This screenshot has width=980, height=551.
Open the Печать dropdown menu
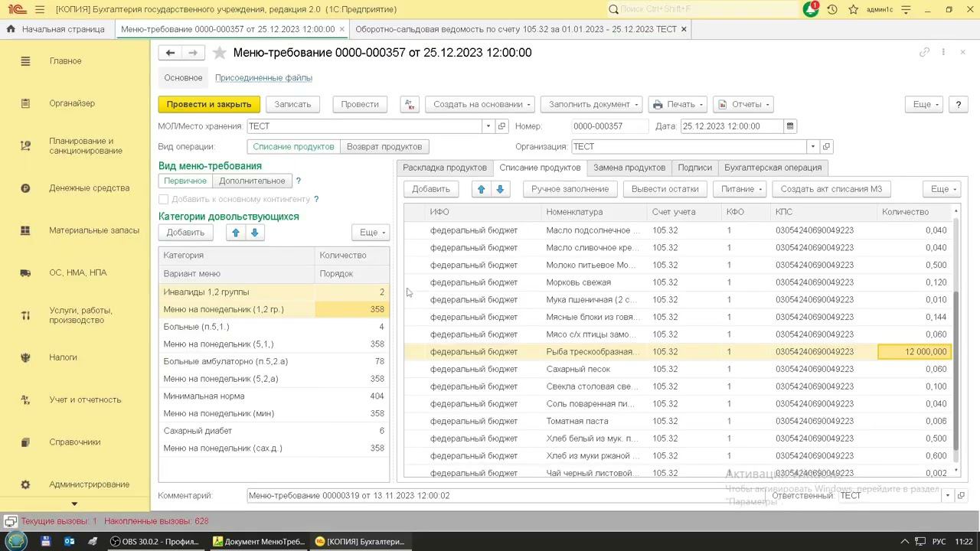(678, 104)
